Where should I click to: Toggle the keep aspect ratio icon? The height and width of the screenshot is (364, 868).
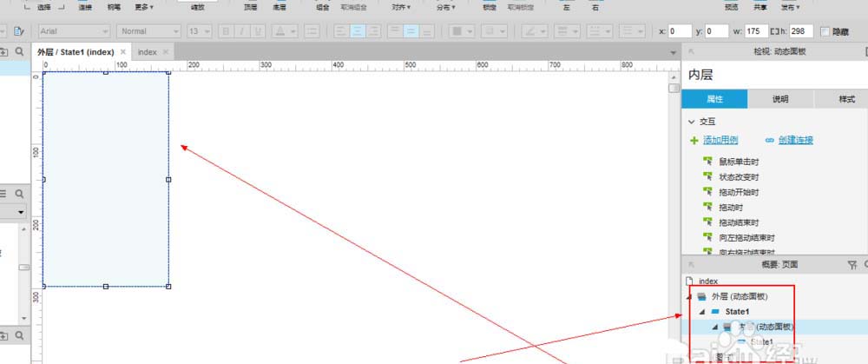tap(774, 31)
